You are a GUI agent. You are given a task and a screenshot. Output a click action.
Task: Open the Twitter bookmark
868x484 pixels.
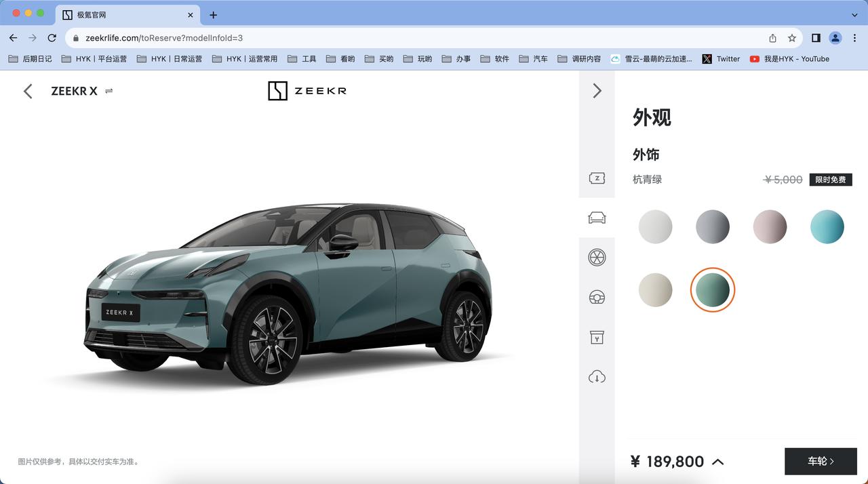tap(722, 59)
